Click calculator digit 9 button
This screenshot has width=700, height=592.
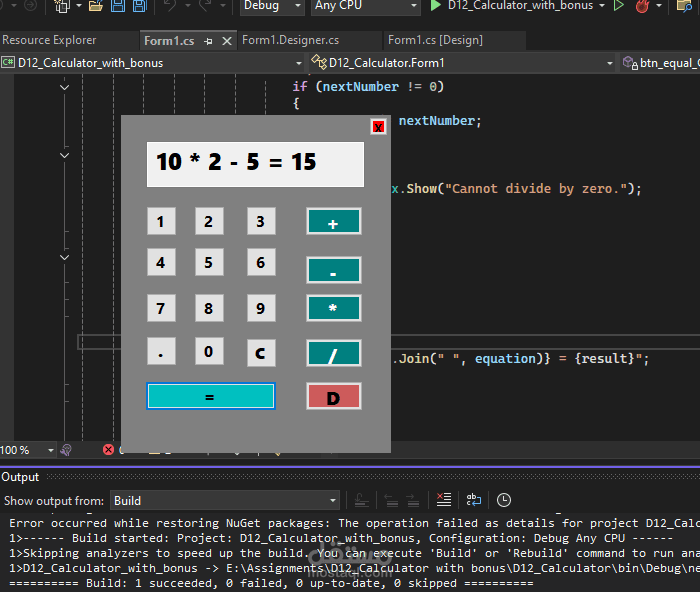pyautogui.click(x=261, y=308)
